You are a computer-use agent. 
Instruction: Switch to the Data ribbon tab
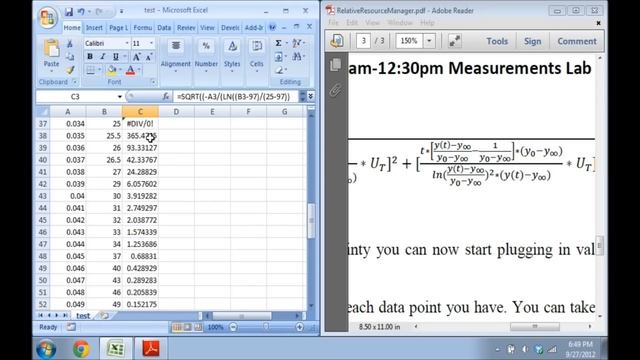pos(164,27)
